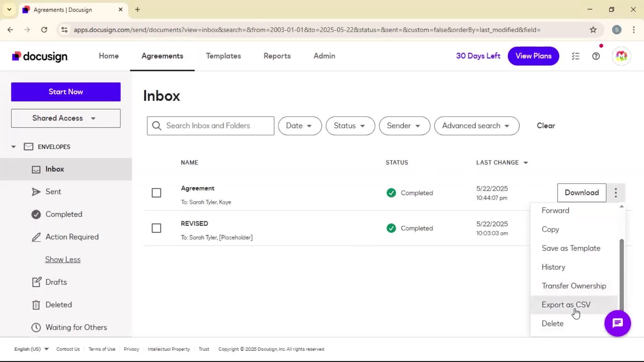644x362 pixels.
Task: Clear the search filters
Action: coord(546,126)
